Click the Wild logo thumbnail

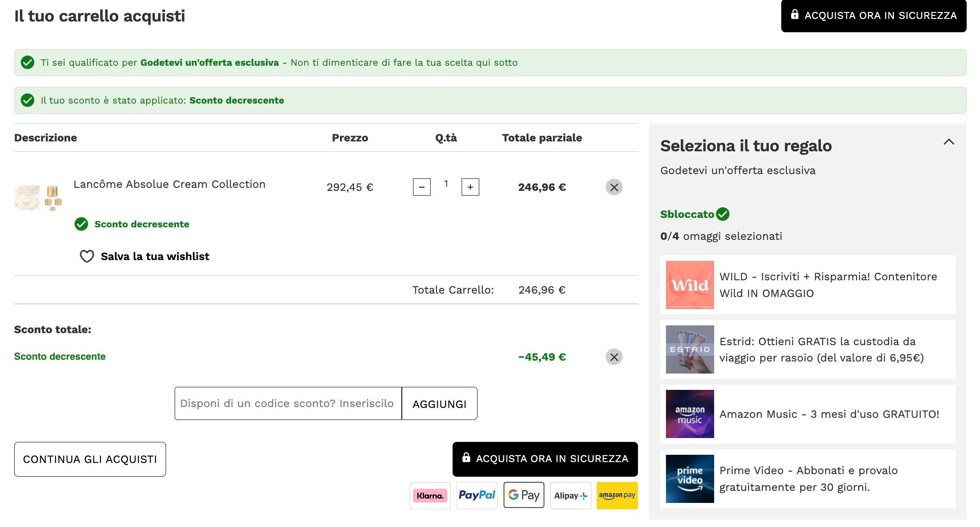(x=690, y=285)
